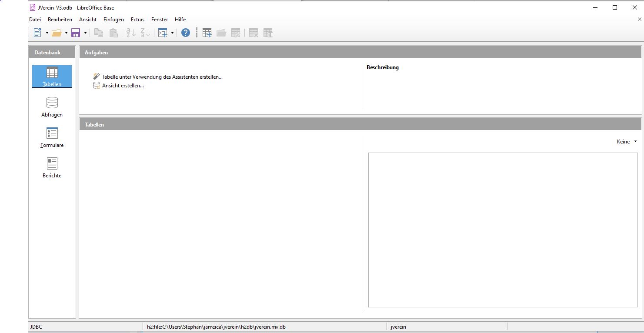
Task: Click the Datenbank pane header
Action: pos(52,52)
